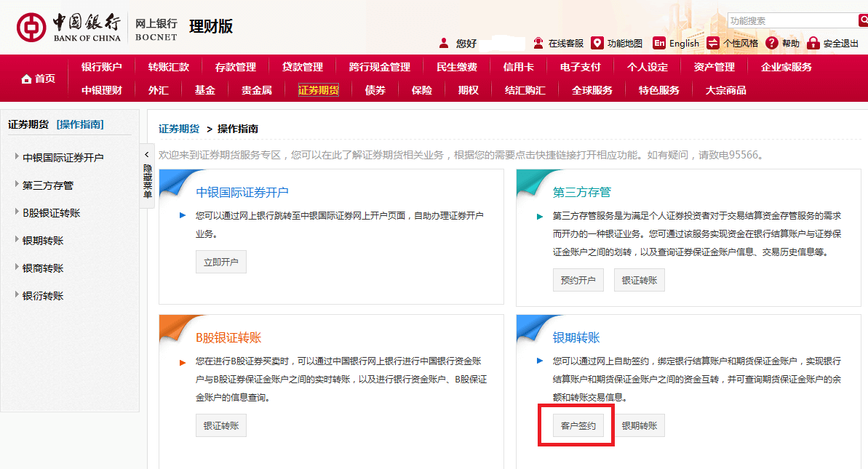
Task: Click the Bank of China logo
Action: tap(68, 27)
